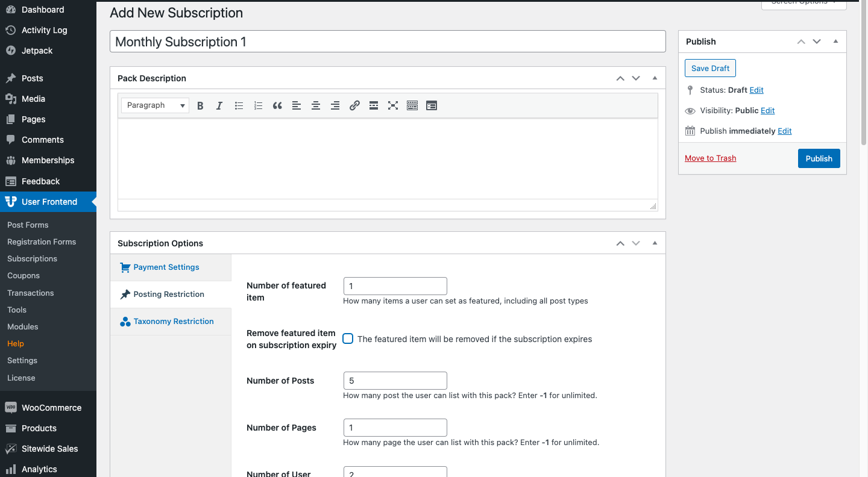Apply blockquote formatting
Image resolution: width=868 pixels, height=477 pixels.
click(x=277, y=105)
